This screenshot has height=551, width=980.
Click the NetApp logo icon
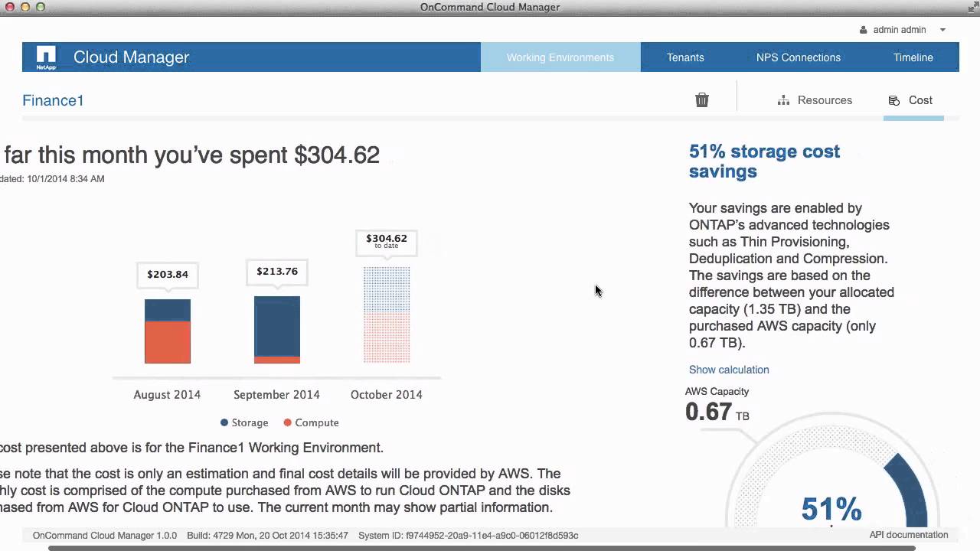click(x=46, y=57)
